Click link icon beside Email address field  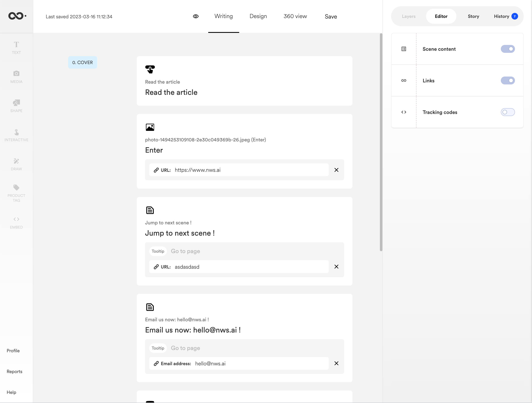(x=156, y=363)
